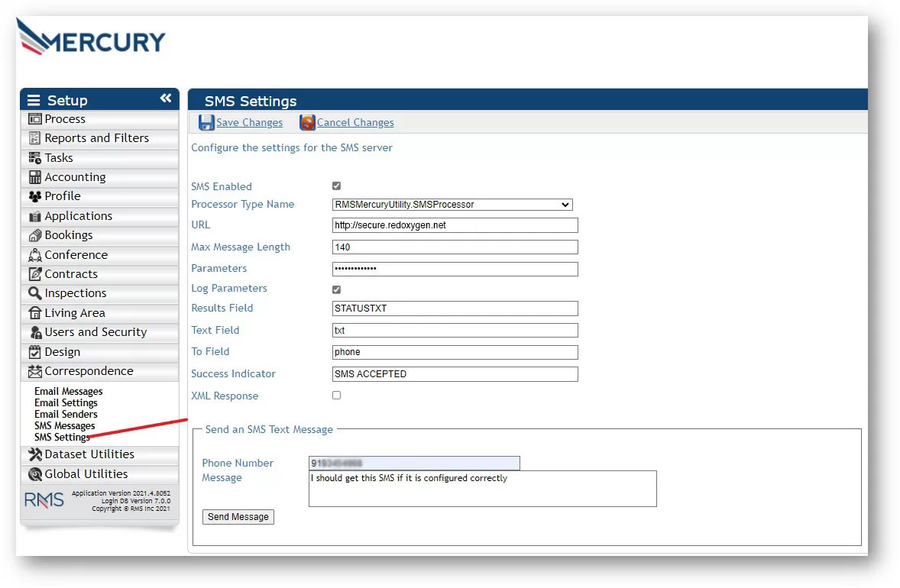
Task: Click the Save Changes floppy disk icon
Action: click(x=206, y=123)
